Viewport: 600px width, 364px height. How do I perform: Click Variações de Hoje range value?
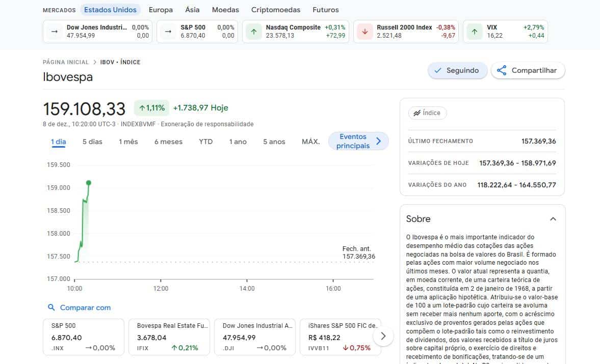(x=517, y=163)
